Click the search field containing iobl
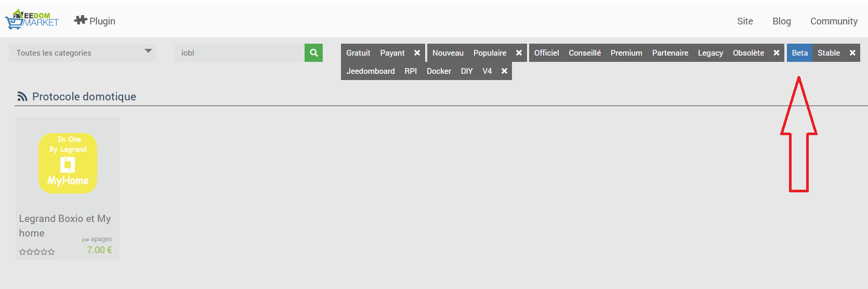This screenshot has height=289, width=868. coord(240,52)
